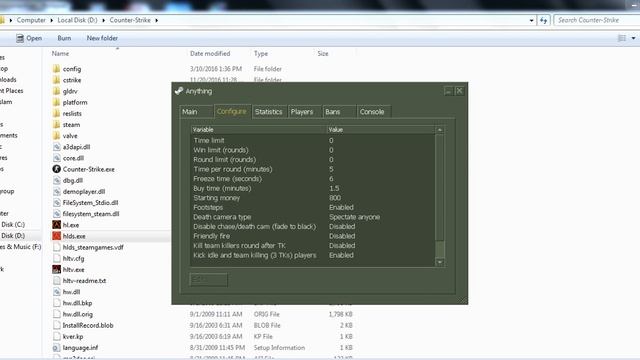Viewport: 640px width, 360px height.
Task: Select Buy time (minutes) row
Action: 313,188
